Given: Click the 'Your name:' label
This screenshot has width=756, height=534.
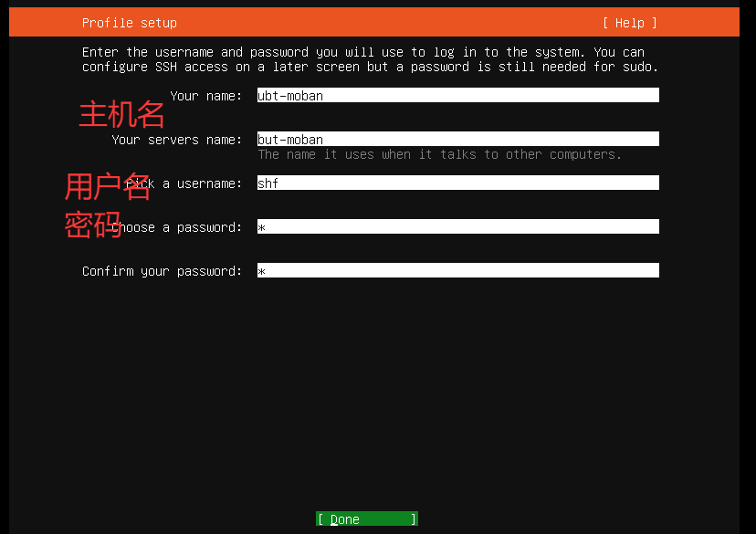Looking at the screenshot, I should click(x=206, y=96).
